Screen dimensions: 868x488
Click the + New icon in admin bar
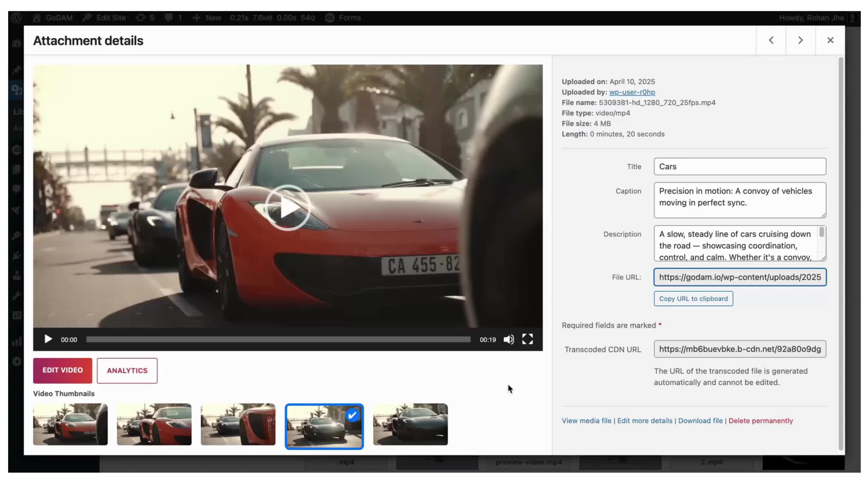tap(197, 17)
